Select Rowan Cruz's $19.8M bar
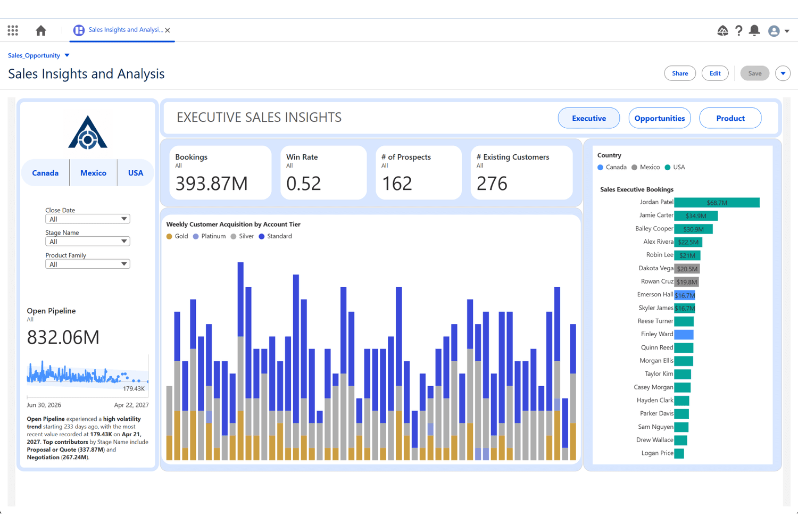Viewport: 798px width, 532px height. [x=687, y=282]
